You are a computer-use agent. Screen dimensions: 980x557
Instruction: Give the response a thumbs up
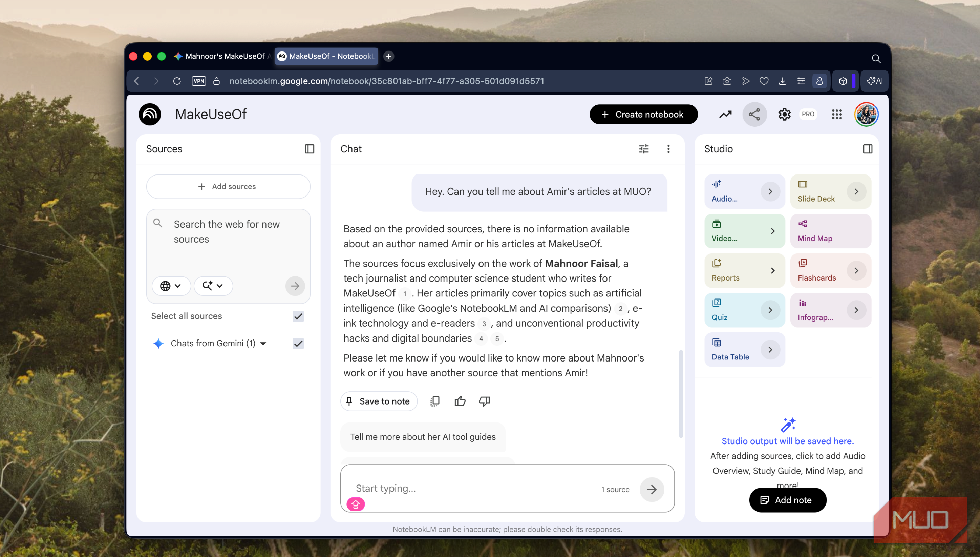tap(460, 401)
